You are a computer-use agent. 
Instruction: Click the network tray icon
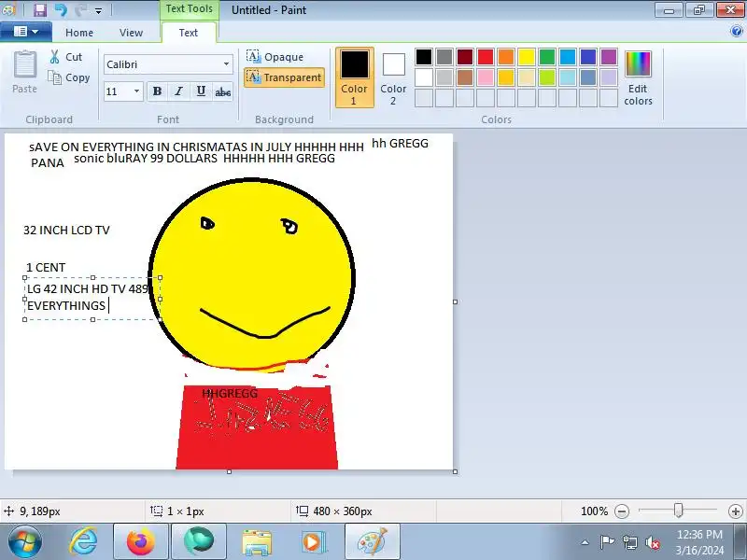click(x=630, y=542)
